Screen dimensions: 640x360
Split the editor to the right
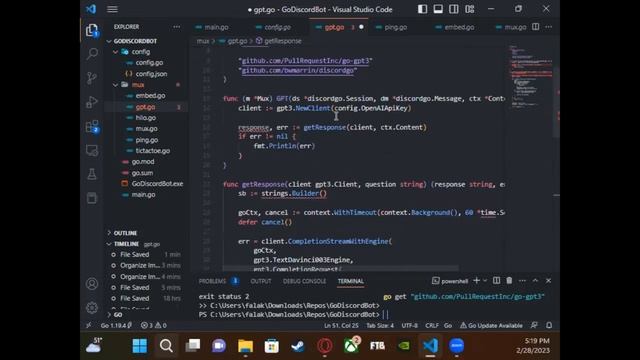click(x=536, y=27)
